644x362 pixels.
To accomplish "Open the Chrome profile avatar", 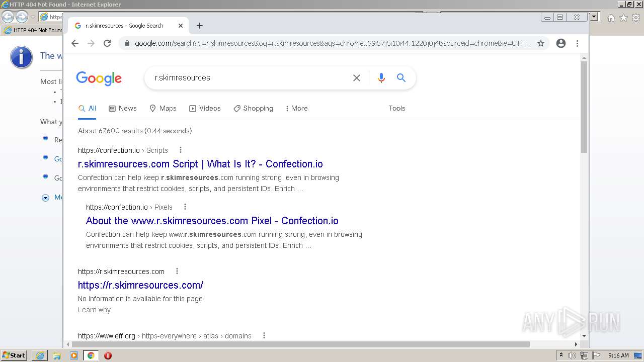I will (x=561, y=43).
